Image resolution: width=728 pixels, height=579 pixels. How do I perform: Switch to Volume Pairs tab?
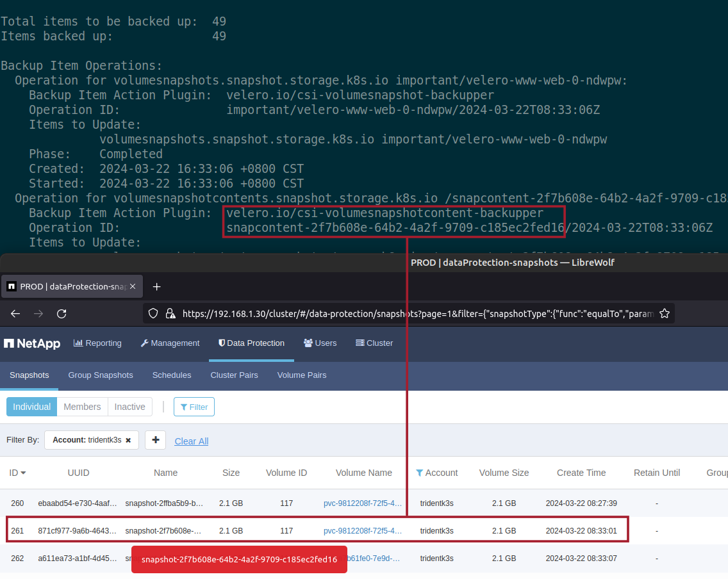(302, 375)
